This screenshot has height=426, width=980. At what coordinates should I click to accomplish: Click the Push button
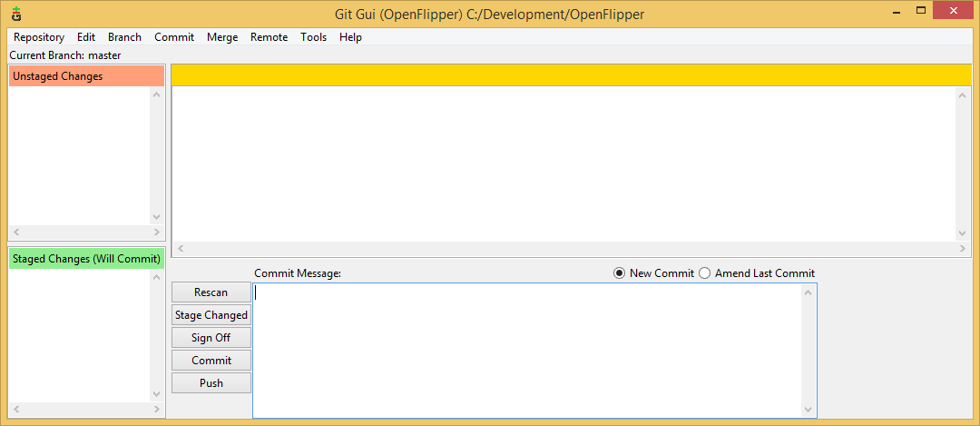[211, 383]
